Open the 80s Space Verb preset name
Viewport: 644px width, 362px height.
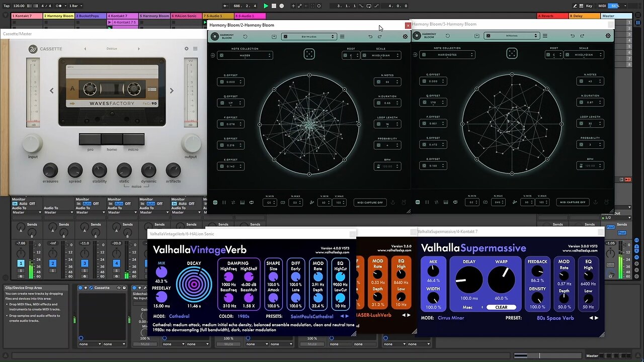coord(555,318)
